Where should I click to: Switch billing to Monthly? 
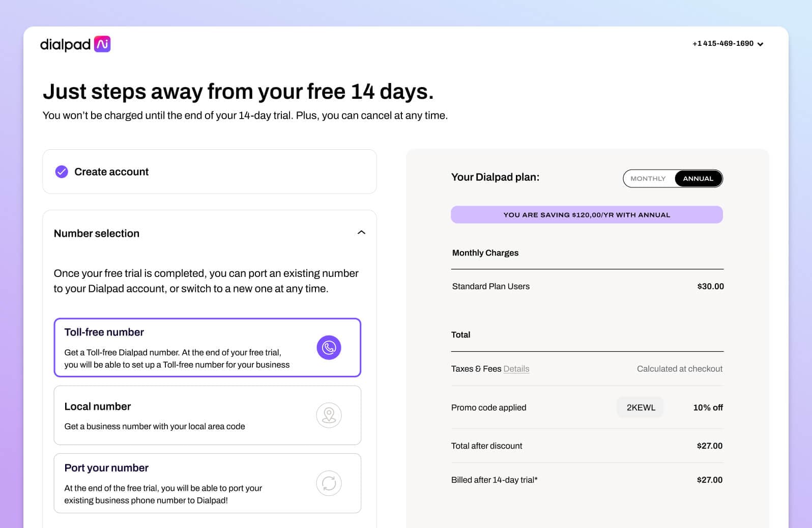coord(648,179)
